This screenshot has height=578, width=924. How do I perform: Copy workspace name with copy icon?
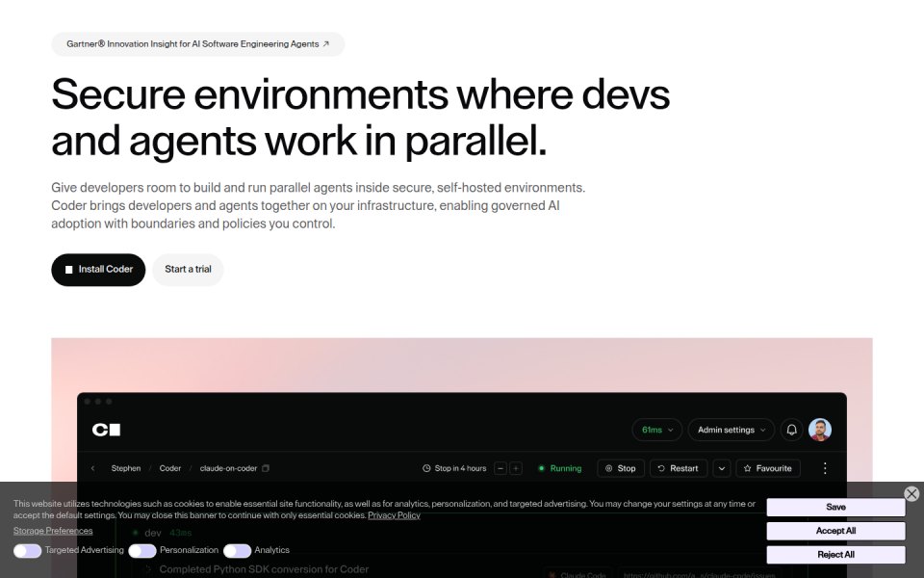click(x=266, y=468)
